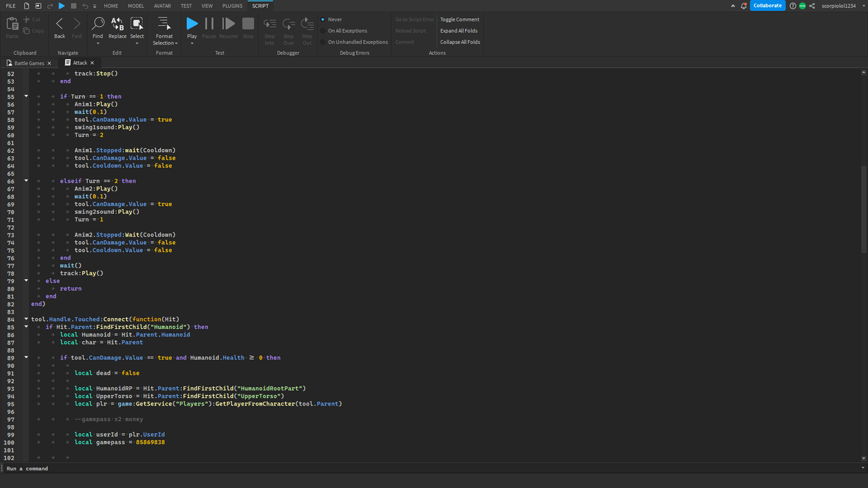Switch to the AVATAR ribbon tab
Screen dimensions: 868x488
162,6
